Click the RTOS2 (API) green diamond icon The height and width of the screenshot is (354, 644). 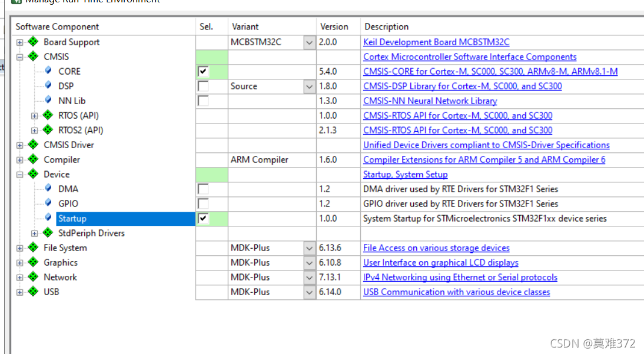coord(48,129)
